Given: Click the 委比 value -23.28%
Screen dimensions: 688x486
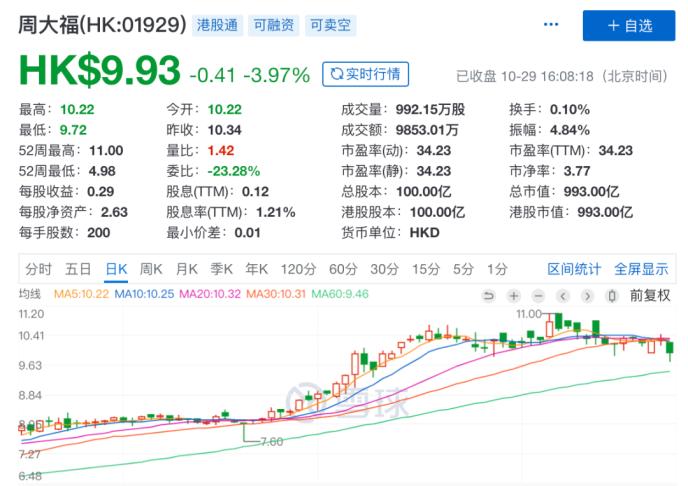Looking at the screenshot, I should tap(234, 171).
